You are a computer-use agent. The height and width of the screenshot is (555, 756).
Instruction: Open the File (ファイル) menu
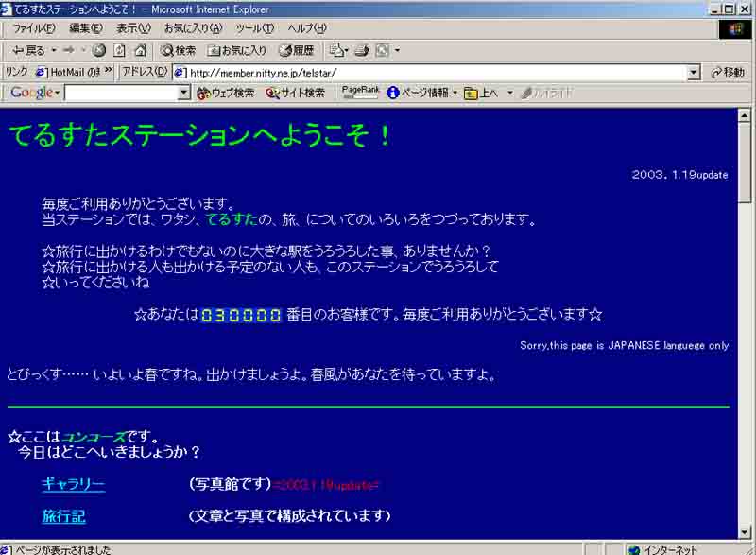pos(34,28)
